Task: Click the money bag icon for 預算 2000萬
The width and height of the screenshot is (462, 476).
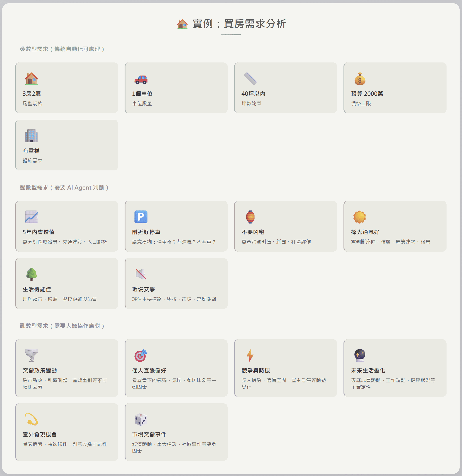Action: point(360,79)
